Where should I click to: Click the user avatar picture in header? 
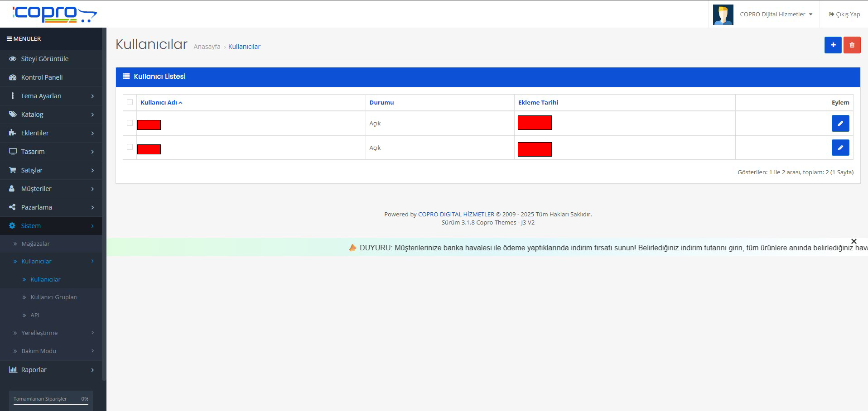723,14
